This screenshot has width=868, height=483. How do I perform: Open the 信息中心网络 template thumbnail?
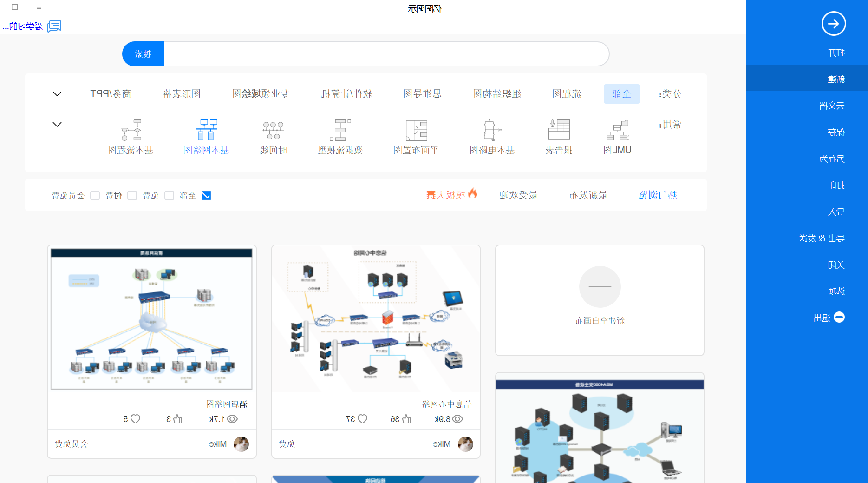[376, 319]
